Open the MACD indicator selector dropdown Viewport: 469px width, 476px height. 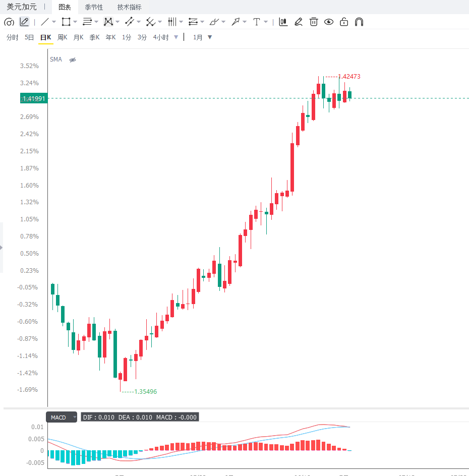(x=62, y=417)
